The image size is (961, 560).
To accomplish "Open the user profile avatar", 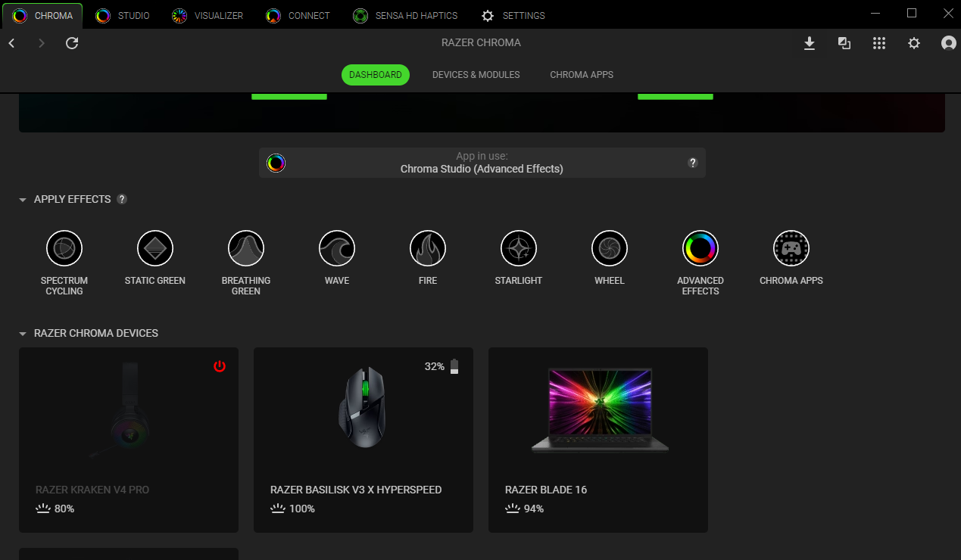I will [x=949, y=43].
